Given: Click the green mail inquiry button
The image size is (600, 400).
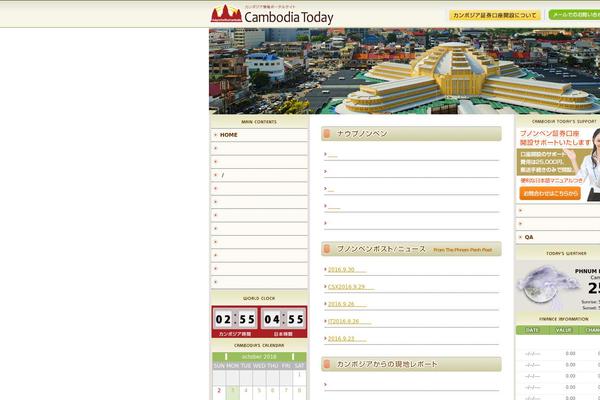Looking at the screenshot, I should click(x=574, y=15).
